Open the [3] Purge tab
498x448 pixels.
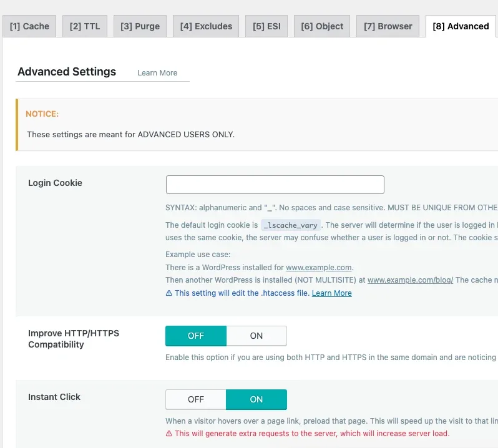tap(140, 26)
